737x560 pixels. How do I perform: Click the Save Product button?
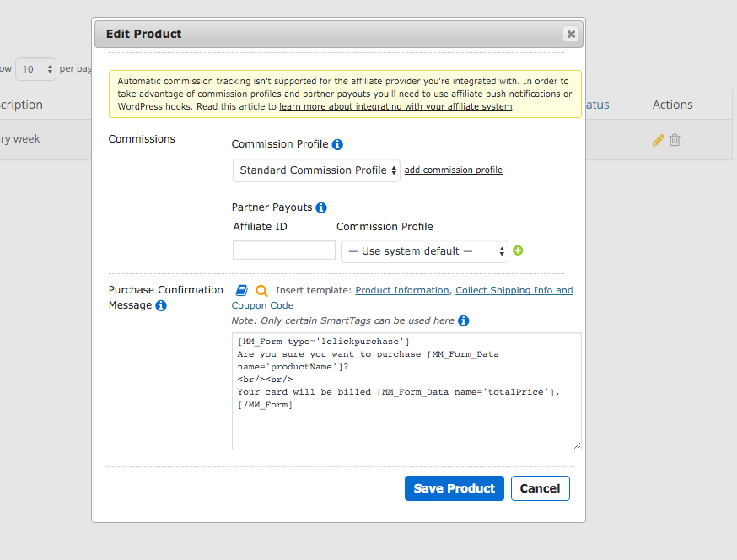point(455,488)
